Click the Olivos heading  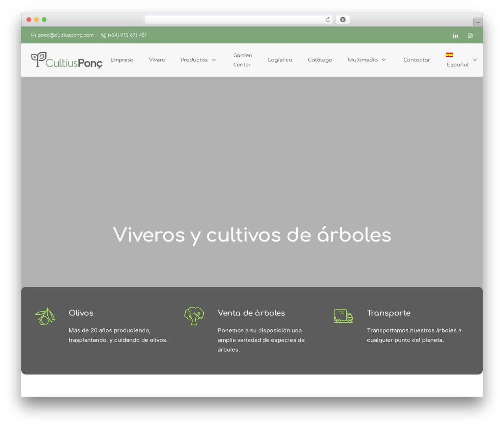tap(81, 313)
